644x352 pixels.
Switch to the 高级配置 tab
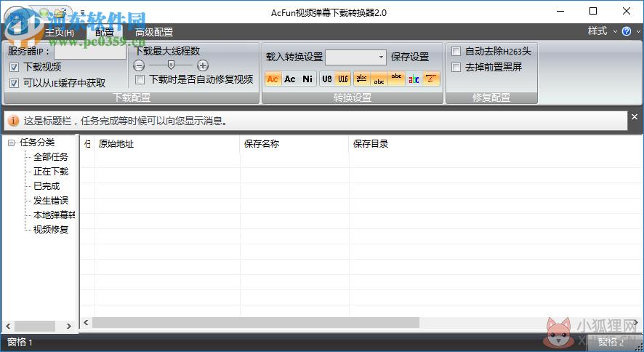pos(154,33)
